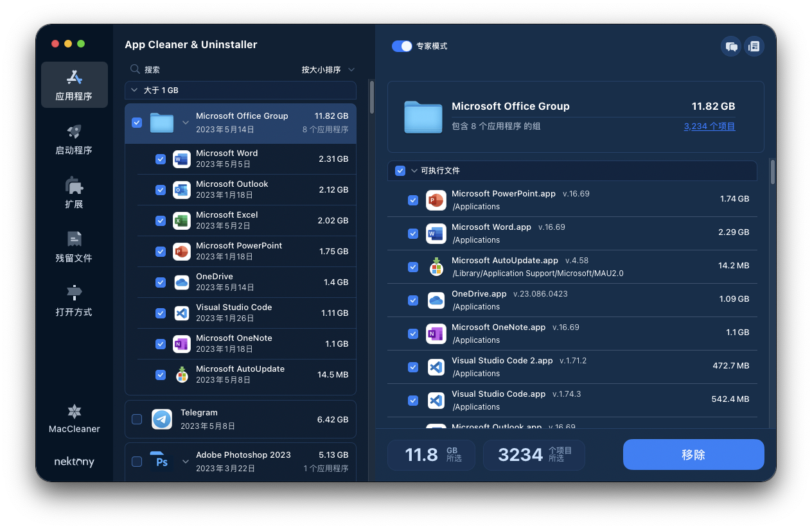The image size is (812, 529).
Task: Click the large folder icon in details header
Action: coord(423,117)
